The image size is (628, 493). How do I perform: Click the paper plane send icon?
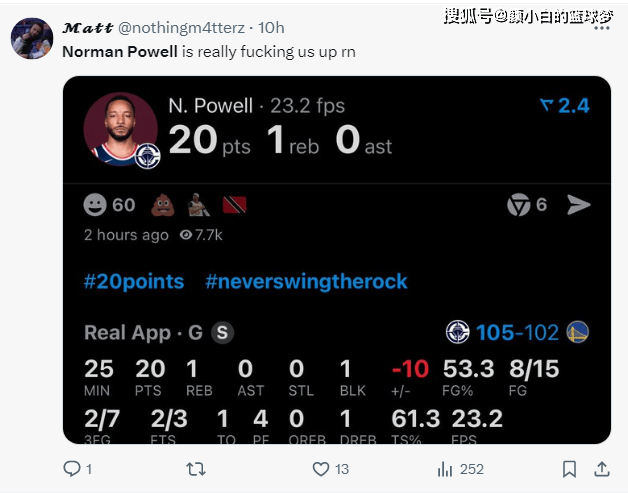pyautogui.click(x=579, y=205)
